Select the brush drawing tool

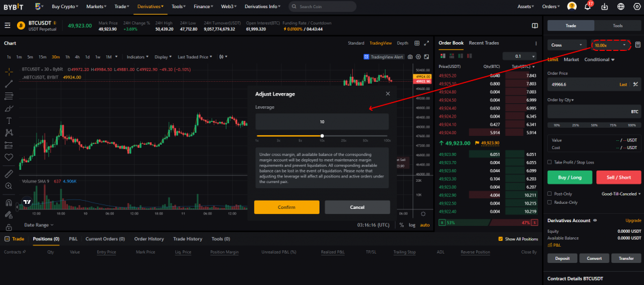click(x=9, y=109)
